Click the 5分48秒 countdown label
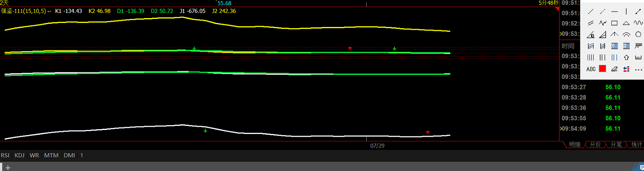The width and height of the screenshot is (644, 171). coord(549,3)
